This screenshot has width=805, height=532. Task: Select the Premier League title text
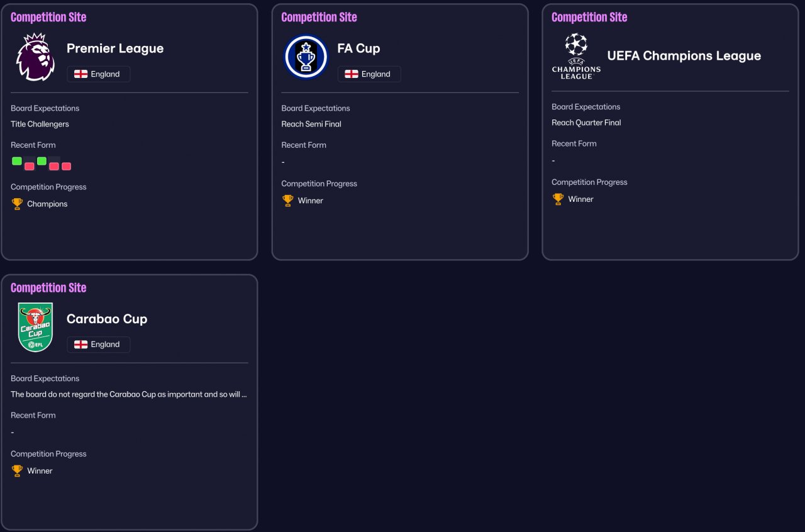point(115,48)
